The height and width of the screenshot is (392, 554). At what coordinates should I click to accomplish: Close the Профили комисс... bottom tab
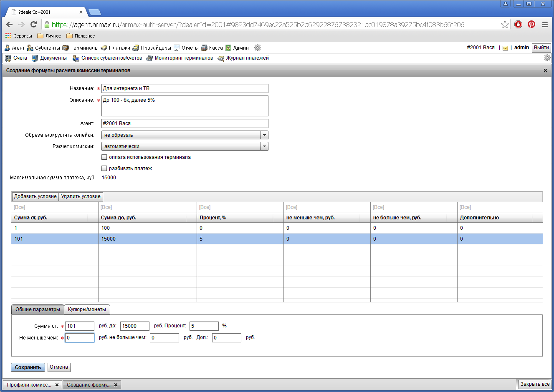point(57,385)
